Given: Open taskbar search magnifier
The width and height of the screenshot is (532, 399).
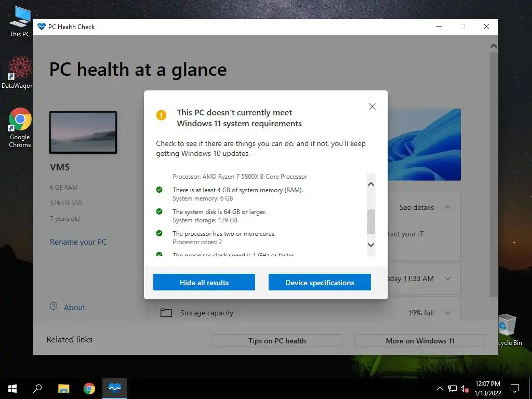Looking at the screenshot, I should tap(37, 389).
